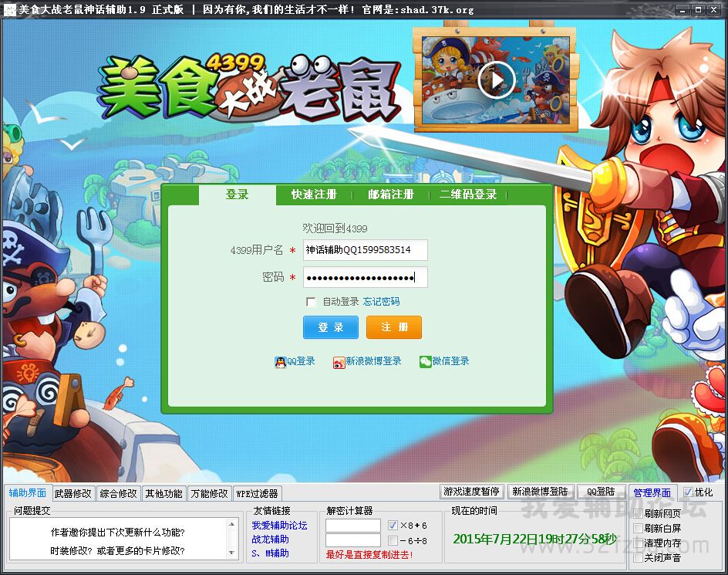Open the 登录 login tab
Screen dimensions: 728x575
(x=238, y=194)
